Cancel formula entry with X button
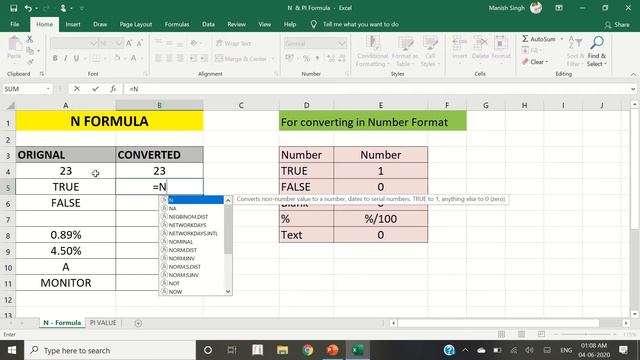Screen dimensions: 640x360 pos(77,89)
